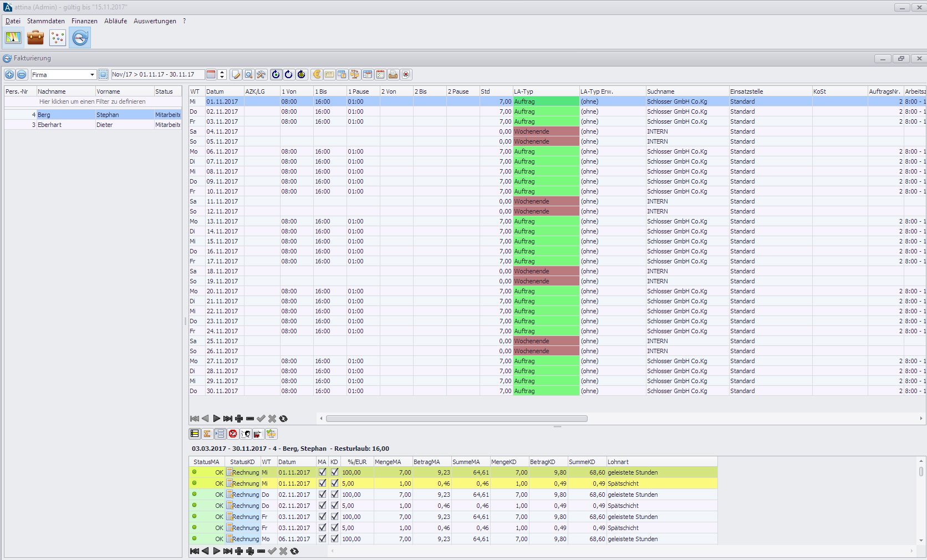Toggle MA checkbox for 01.11.2017 geleistete Stunden

[x=322, y=472]
